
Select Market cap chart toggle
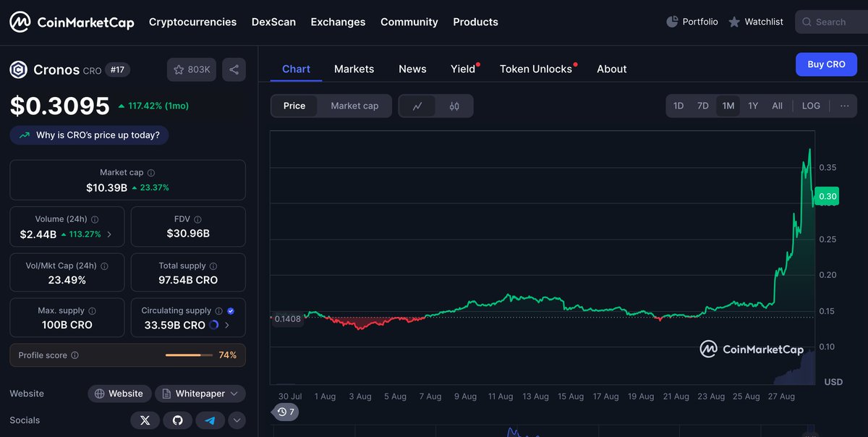pyautogui.click(x=354, y=106)
